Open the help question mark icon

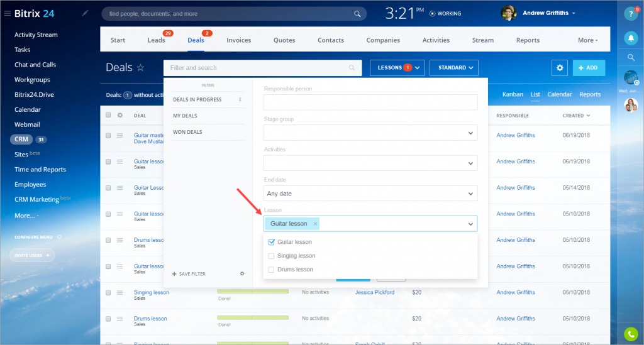[631, 14]
